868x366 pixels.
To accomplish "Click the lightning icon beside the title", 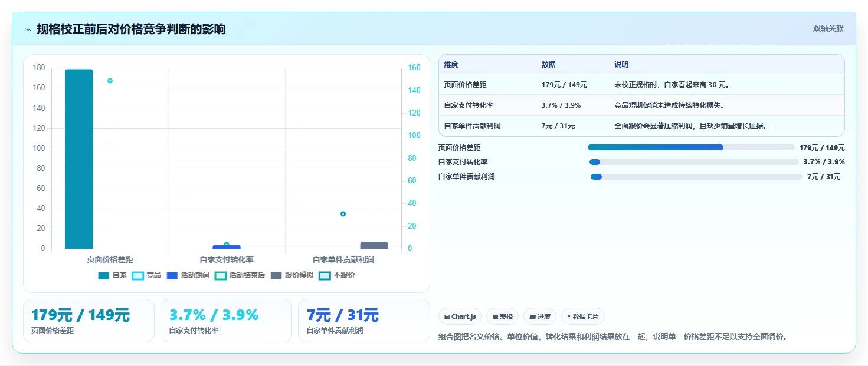I will tap(28, 29).
